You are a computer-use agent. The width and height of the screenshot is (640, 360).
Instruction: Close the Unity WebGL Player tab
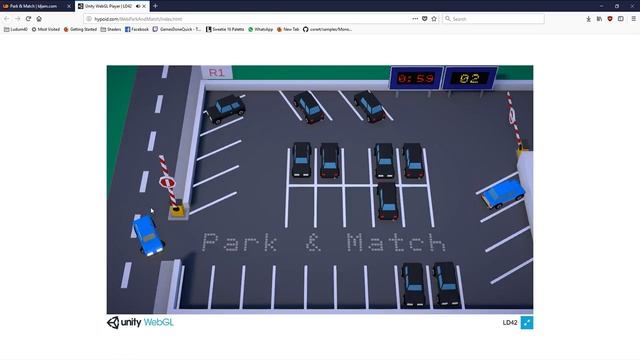point(144,6)
